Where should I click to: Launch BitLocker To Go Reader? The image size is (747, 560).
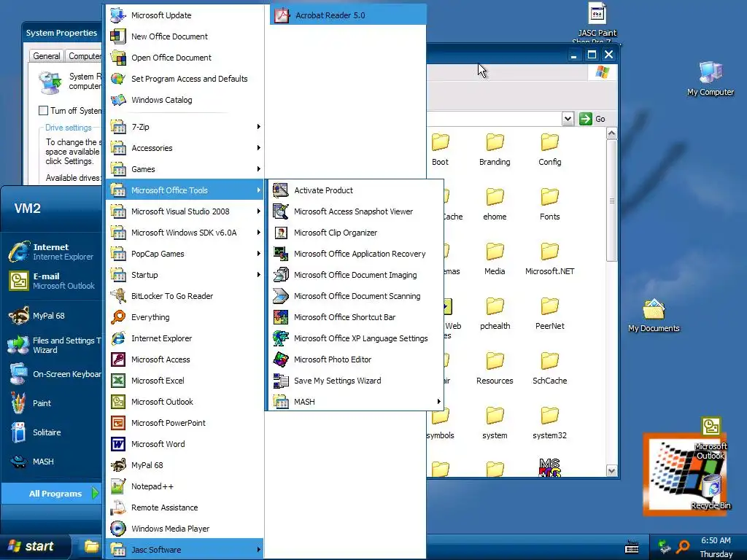[185, 296]
